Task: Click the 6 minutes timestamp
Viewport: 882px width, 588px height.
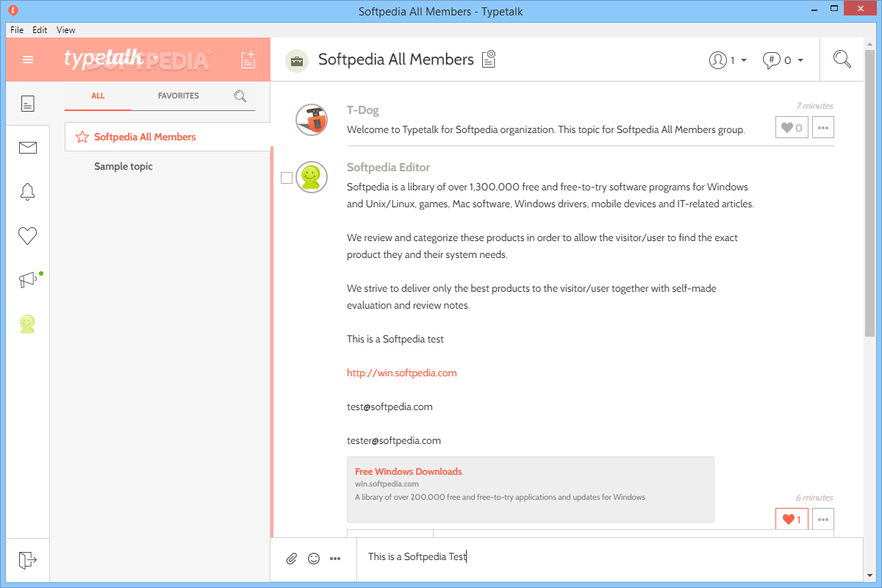Action: click(x=814, y=498)
